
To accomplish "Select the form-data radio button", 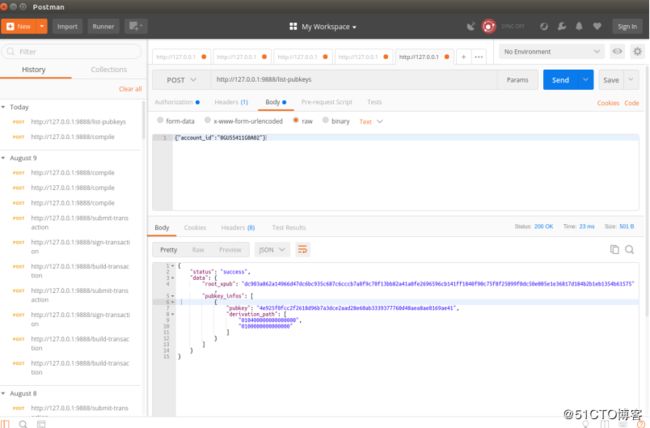I will tap(160, 120).
